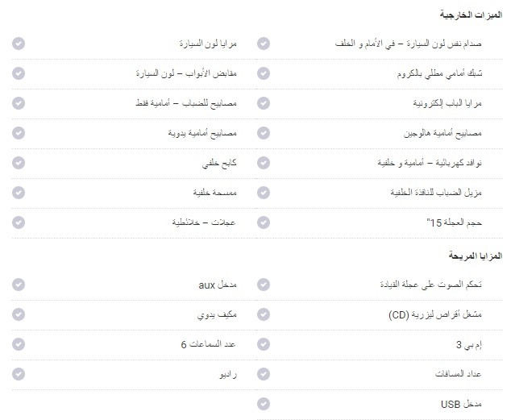The height and width of the screenshot is (420, 515).
Task: Click the checkmark beside ممسحة خلفية
Action: 19,193
